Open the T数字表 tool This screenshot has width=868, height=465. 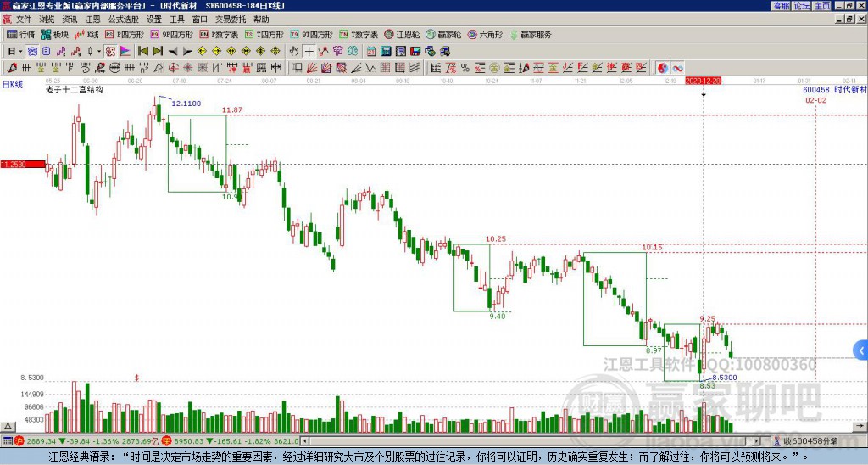click(359, 34)
